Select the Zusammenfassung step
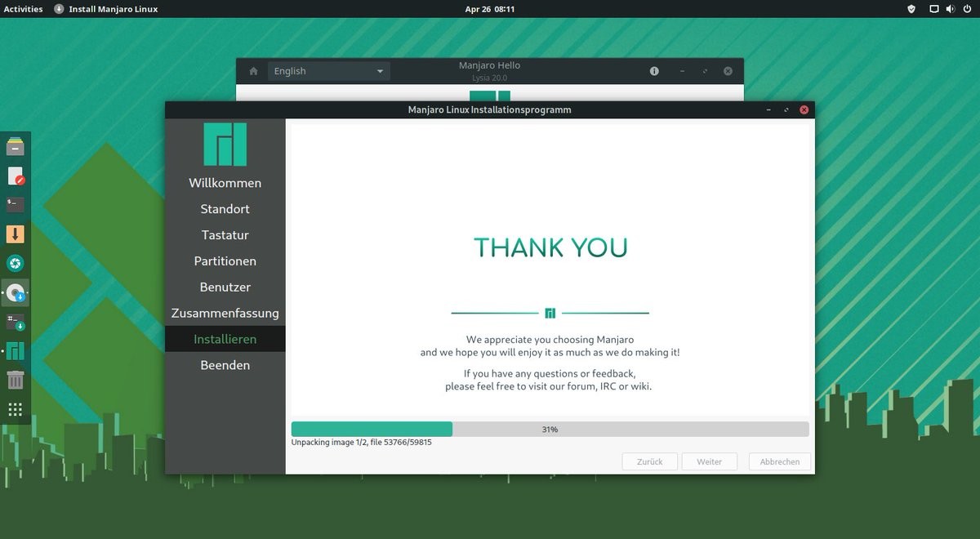The width and height of the screenshot is (980, 539). coord(225,313)
